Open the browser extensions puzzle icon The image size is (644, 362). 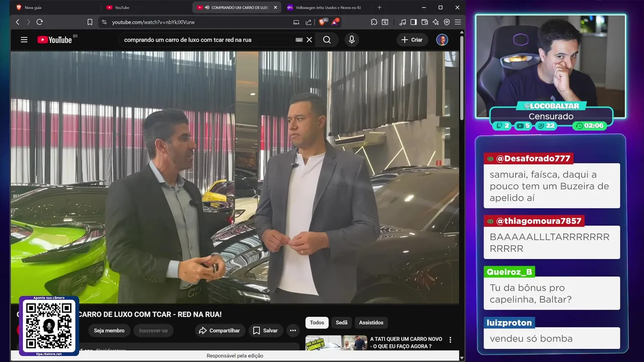374,22
